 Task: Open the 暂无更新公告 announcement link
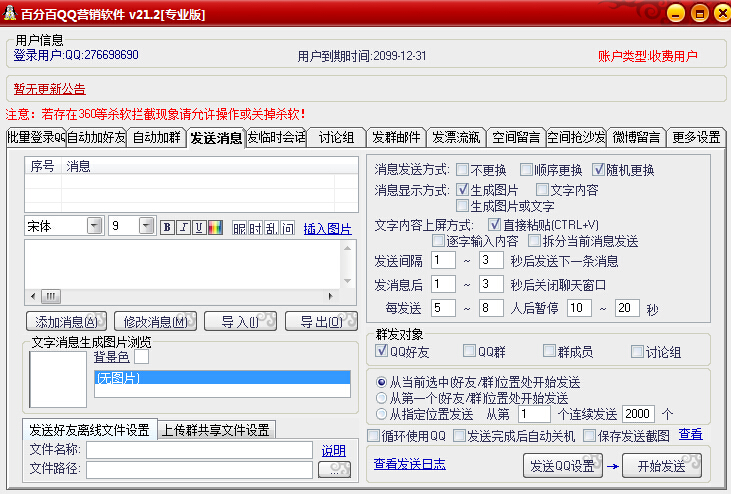(x=49, y=89)
